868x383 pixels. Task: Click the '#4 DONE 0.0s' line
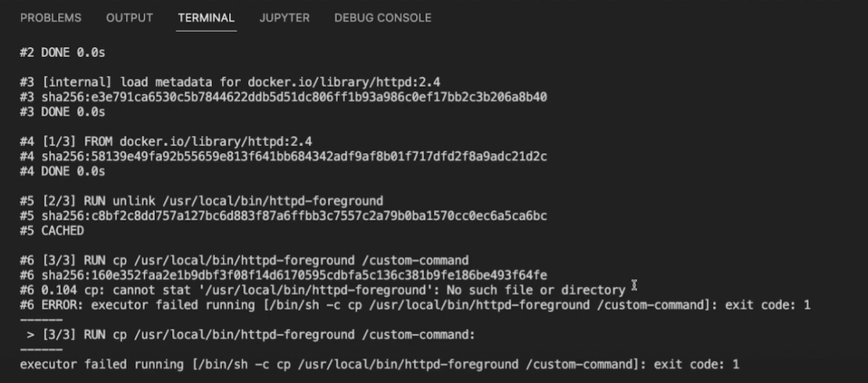click(x=62, y=171)
